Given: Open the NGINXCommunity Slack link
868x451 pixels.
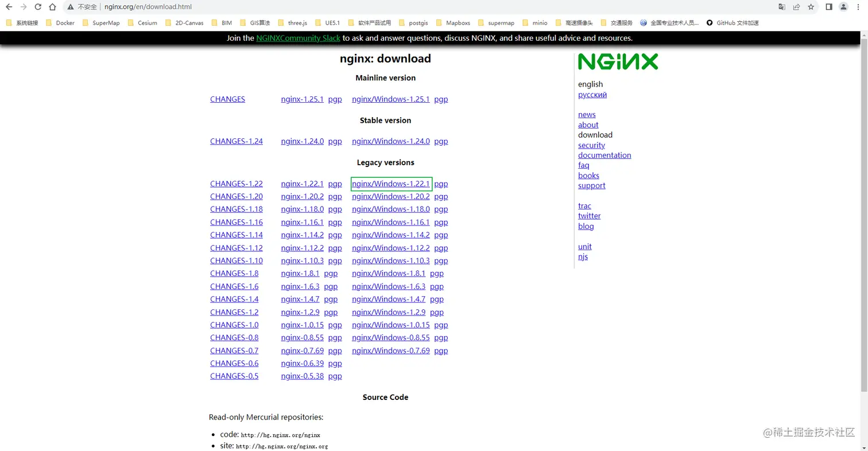Looking at the screenshot, I should pos(298,38).
